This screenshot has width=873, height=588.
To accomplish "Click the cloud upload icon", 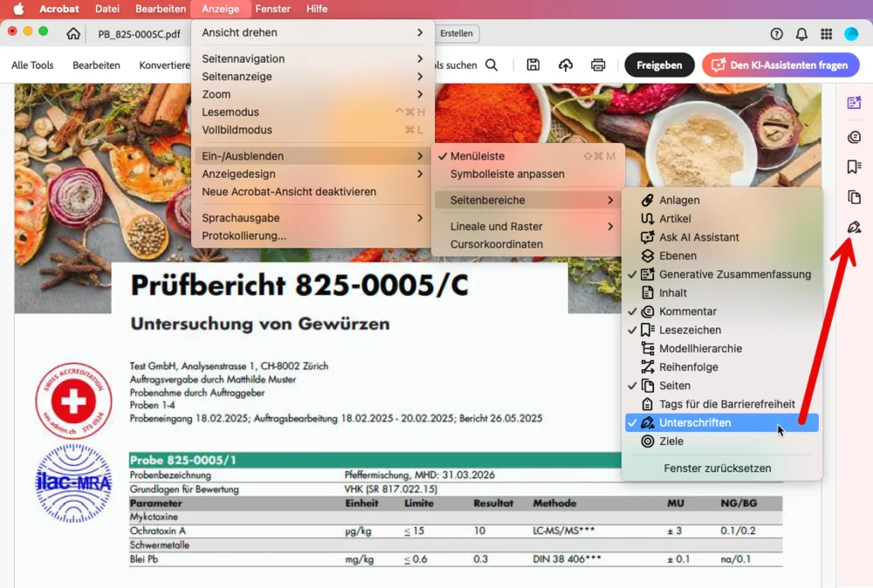I will [566, 65].
